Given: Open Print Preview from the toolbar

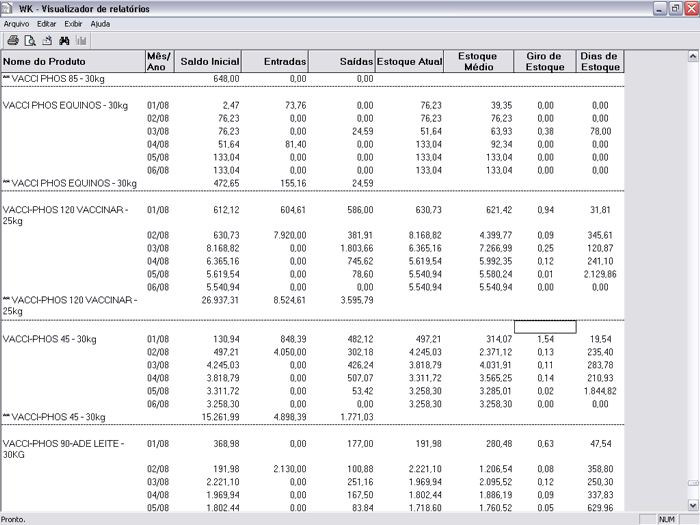Looking at the screenshot, I should (x=30, y=41).
